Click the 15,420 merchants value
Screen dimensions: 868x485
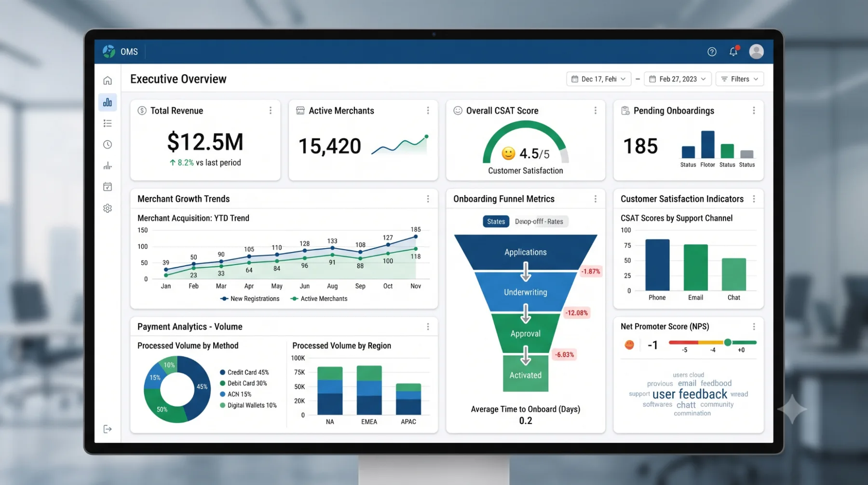pos(330,146)
